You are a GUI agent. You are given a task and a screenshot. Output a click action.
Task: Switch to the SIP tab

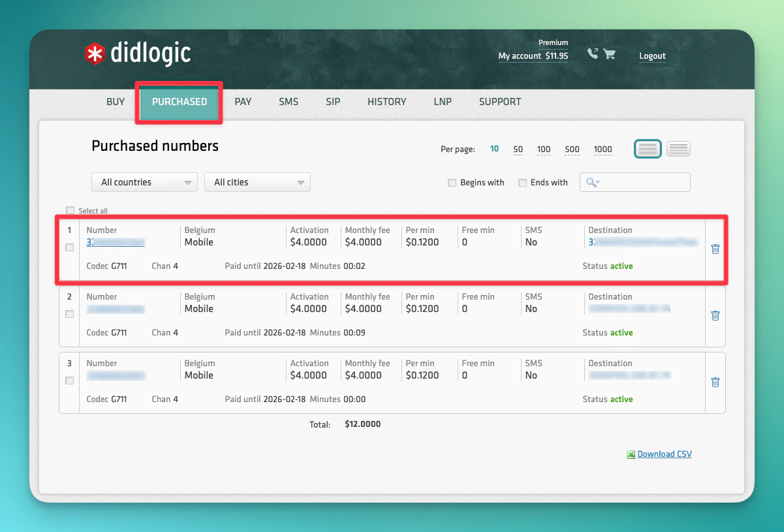pyautogui.click(x=333, y=102)
